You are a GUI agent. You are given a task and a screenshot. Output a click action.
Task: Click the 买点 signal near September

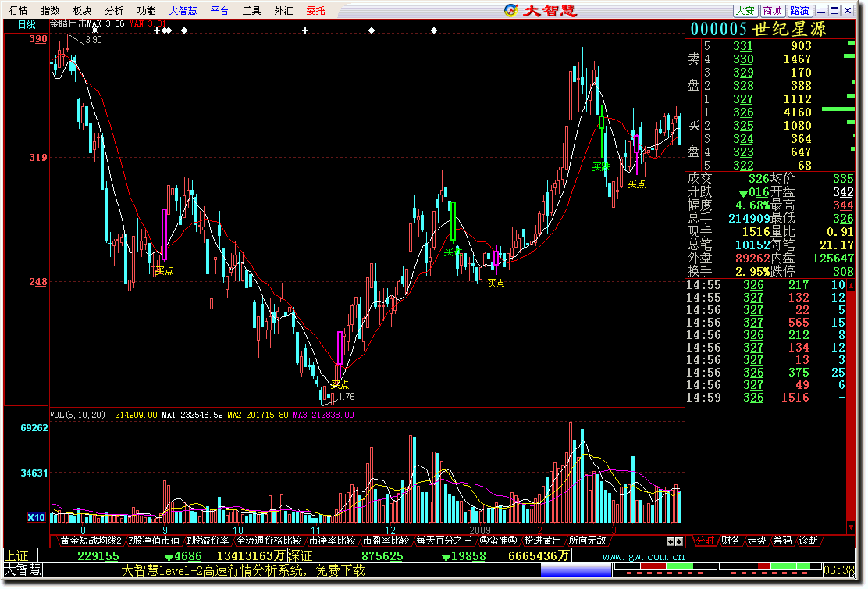point(165,270)
